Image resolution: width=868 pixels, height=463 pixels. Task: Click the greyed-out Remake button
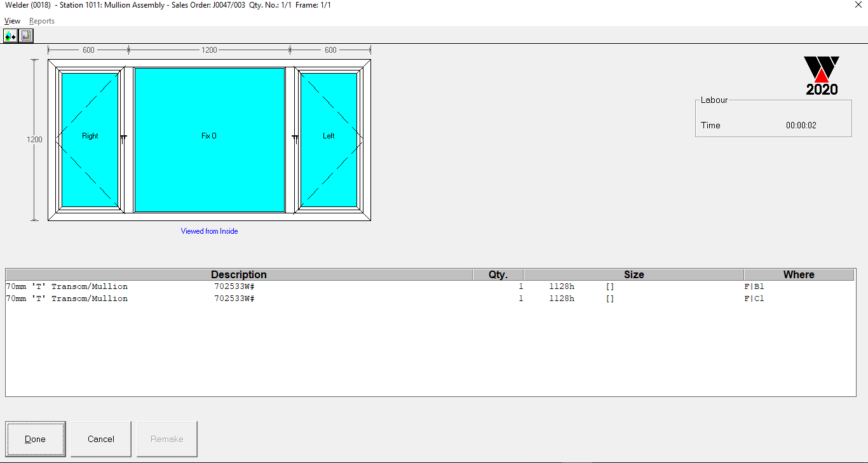[167, 439]
